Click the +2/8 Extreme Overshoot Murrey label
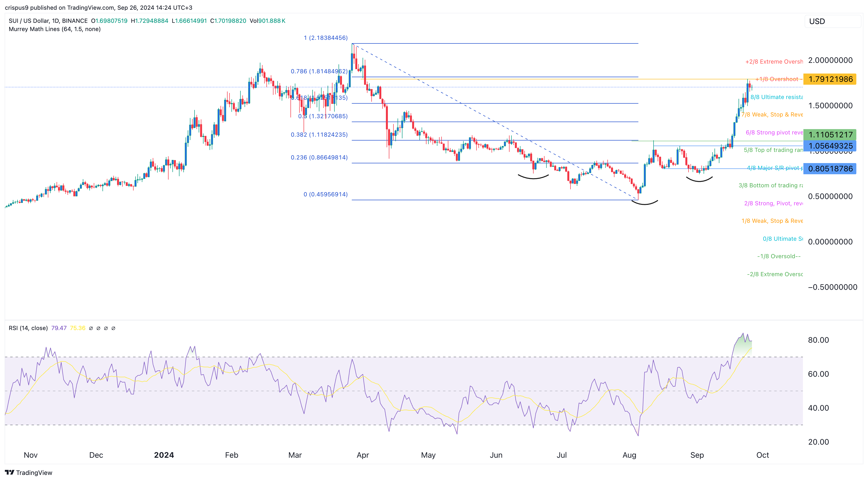This screenshot has width=868, height=481. (774, 62)
